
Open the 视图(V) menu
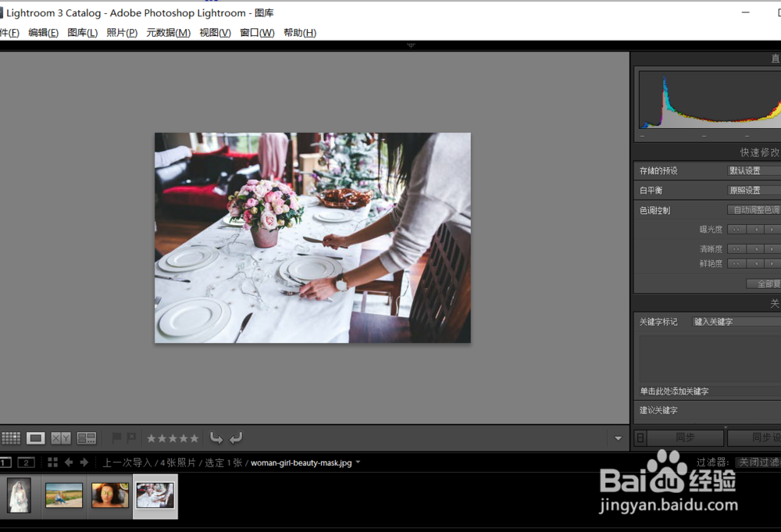pos(216,33)
